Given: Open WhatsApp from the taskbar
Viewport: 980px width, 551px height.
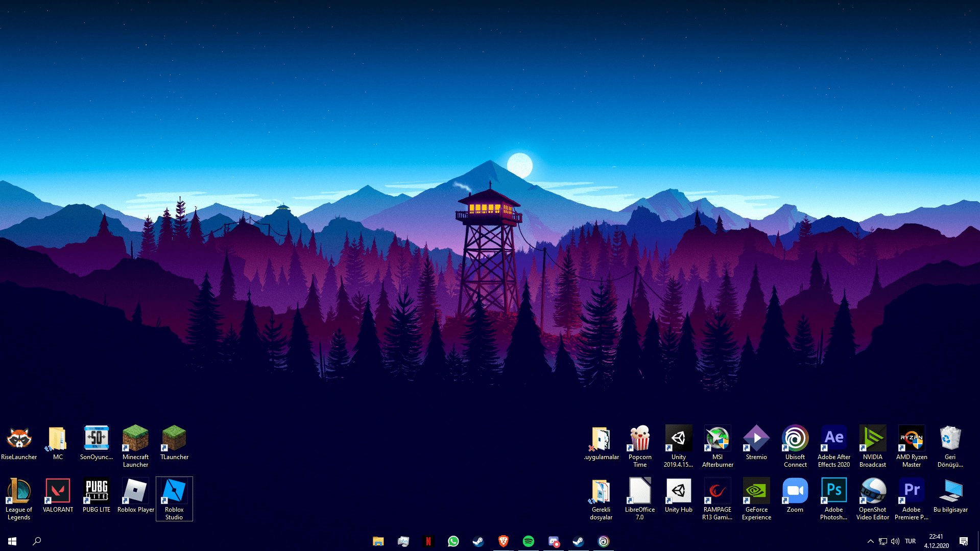Looking at the screenshot, I should 453,541.
